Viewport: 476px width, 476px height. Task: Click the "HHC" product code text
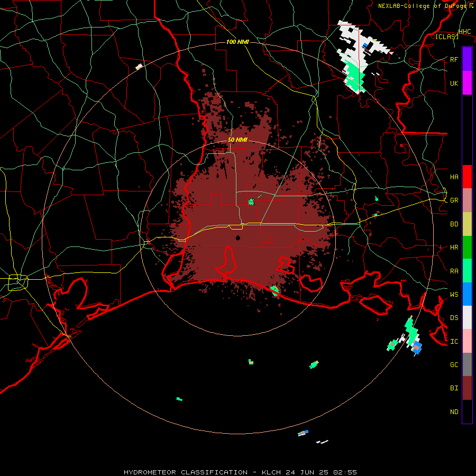coord(465,32)
